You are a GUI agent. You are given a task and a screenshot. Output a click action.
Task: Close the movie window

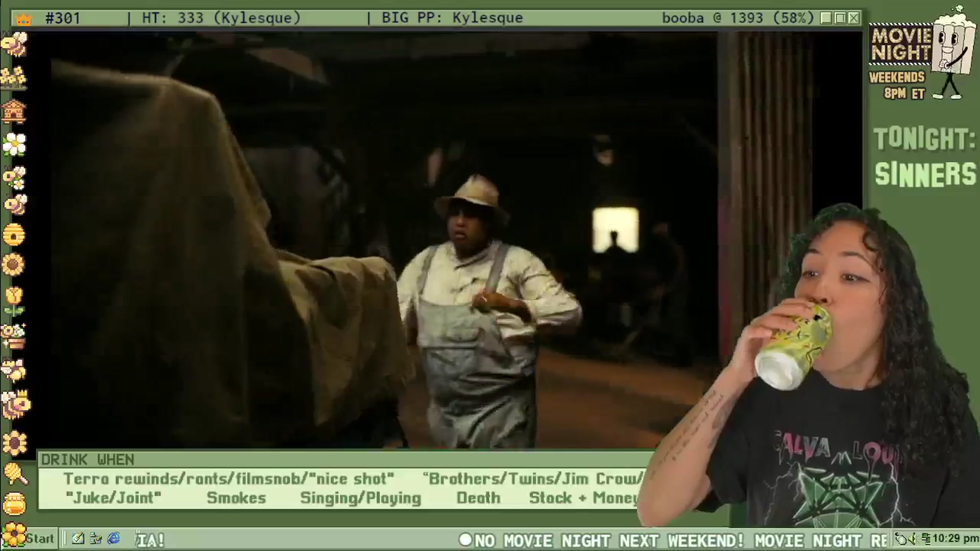click(853, 18)
